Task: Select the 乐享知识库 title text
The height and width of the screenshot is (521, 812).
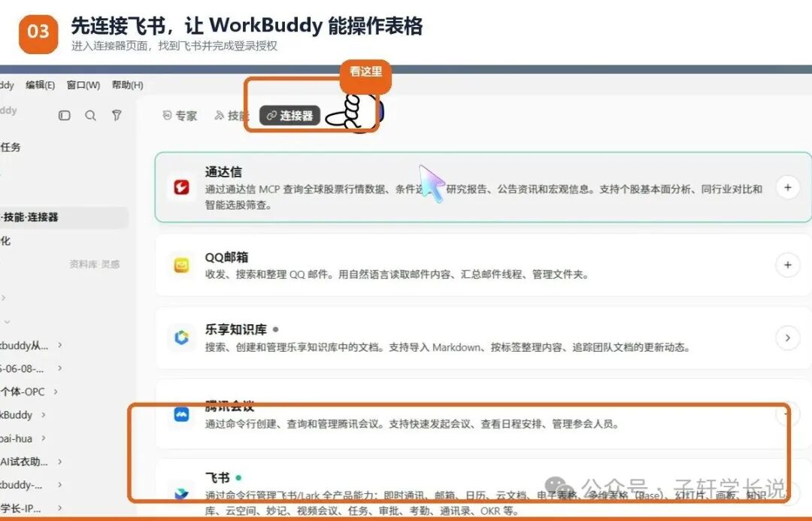Action: pyautogui.click(x=235, y=329)
